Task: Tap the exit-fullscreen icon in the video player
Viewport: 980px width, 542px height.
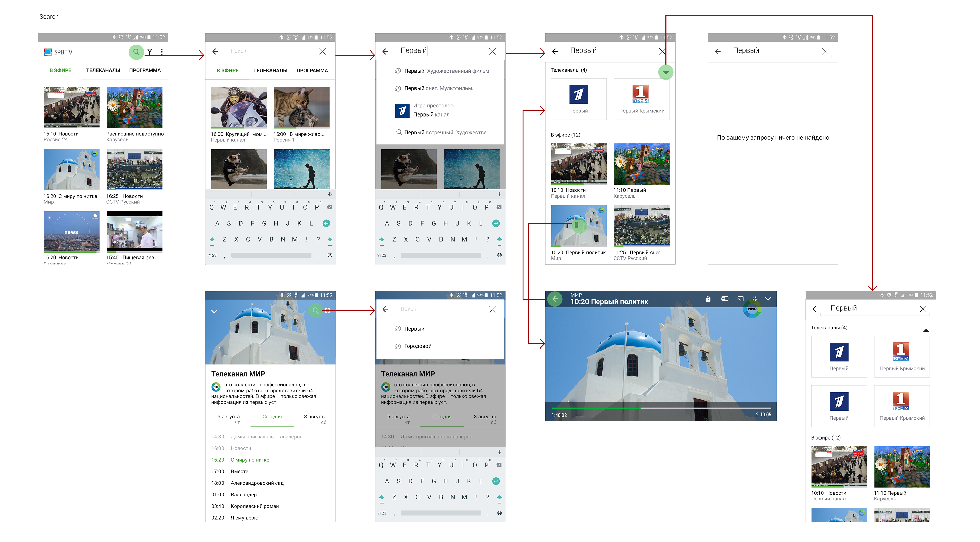Action: pyautogui.click(x=755, y=299)
